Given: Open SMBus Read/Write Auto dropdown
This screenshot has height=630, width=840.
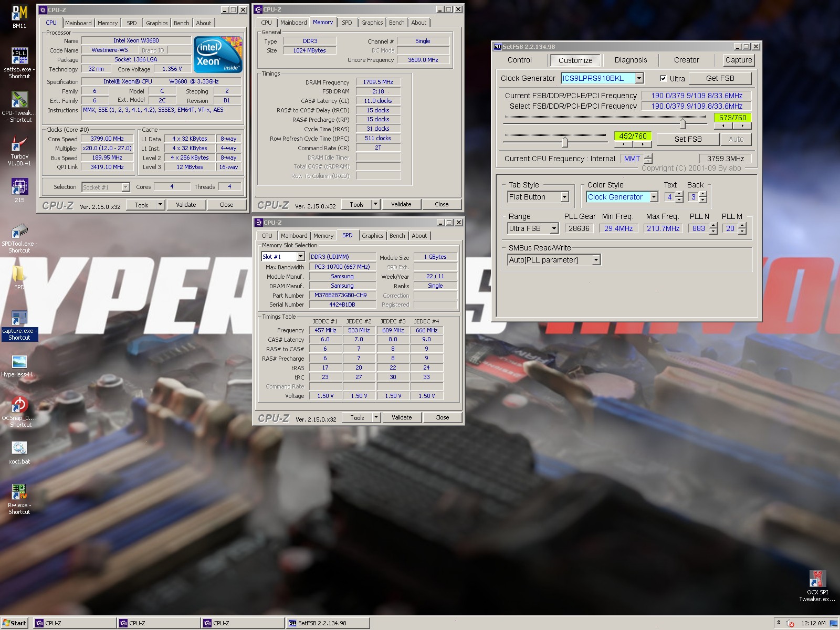Looking at the screenshot, I should pos(596,260).
